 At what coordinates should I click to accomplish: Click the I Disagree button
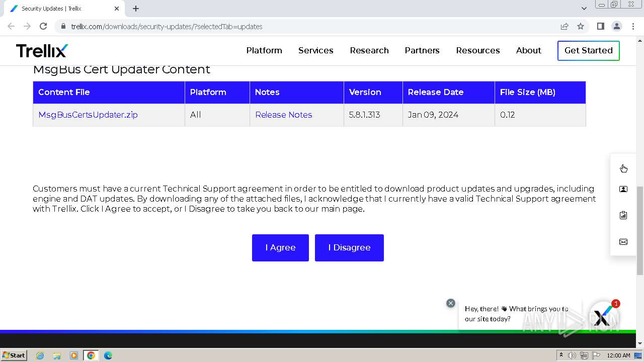[349, 248]
